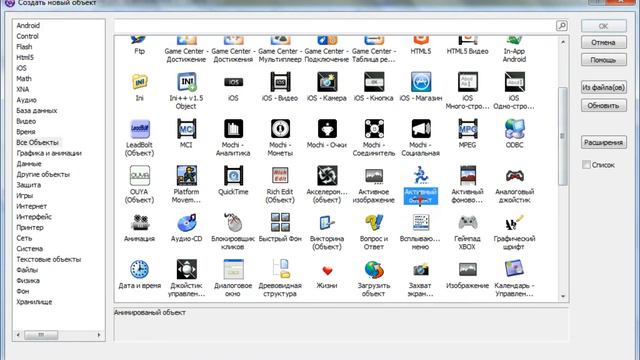Click the object list vertical scrollbar thumb
The width and height of the screenshot is (640, 360).
[x=563, y=136]
